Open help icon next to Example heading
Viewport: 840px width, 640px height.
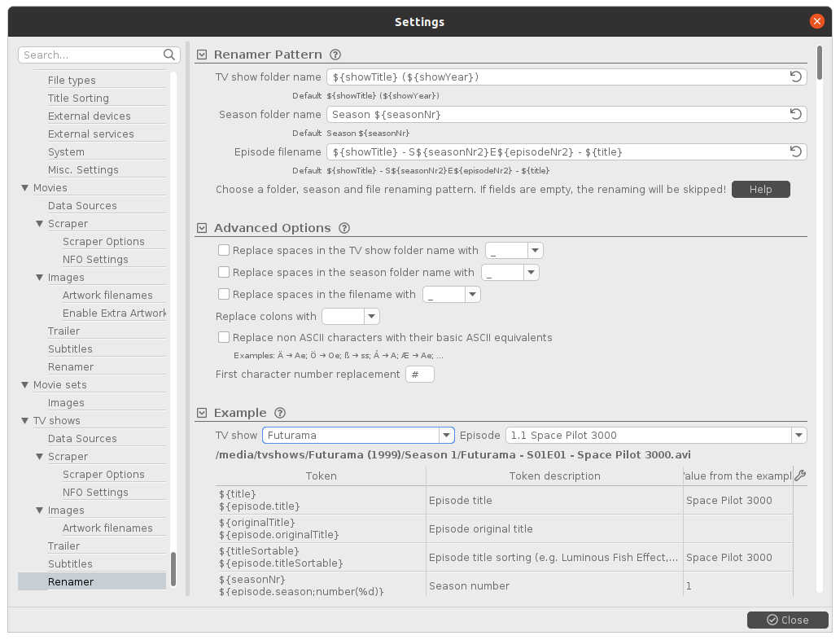tap(280, 413)
